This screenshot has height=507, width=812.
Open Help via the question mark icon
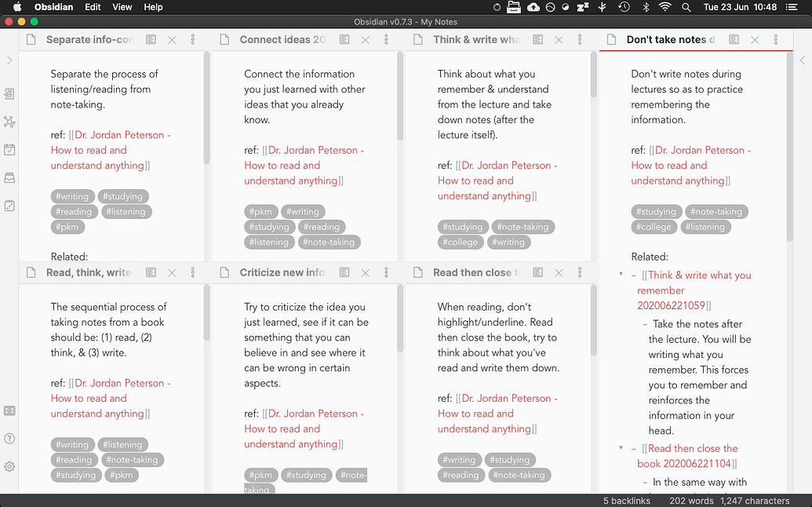click(9, 438)
